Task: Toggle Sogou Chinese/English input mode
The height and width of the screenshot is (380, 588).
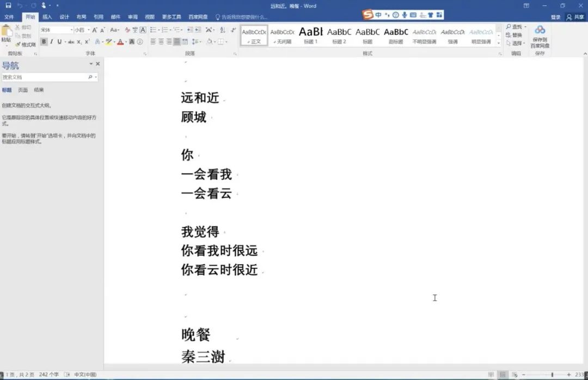Action: [378, 15]
